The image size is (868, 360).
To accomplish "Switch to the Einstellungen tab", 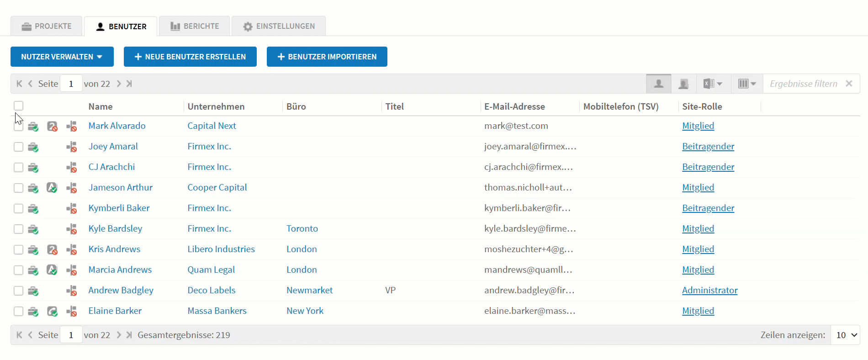I will click(279, 26).
